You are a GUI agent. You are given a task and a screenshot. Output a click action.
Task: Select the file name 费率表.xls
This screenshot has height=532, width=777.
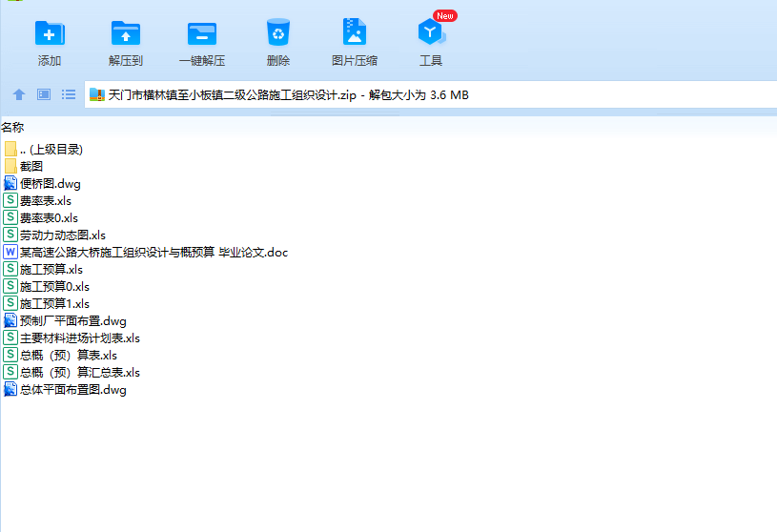point(46,200)
